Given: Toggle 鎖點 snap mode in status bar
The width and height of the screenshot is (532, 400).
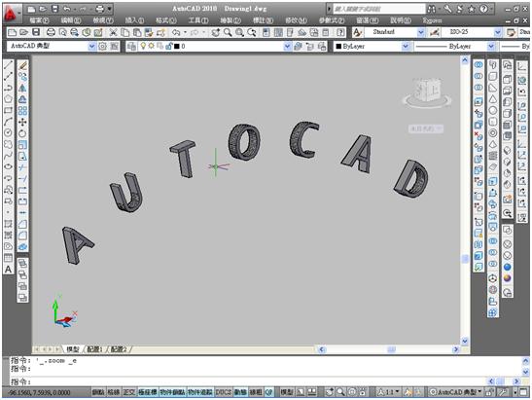Looking at the screenshot, I should tap(98, 392).
